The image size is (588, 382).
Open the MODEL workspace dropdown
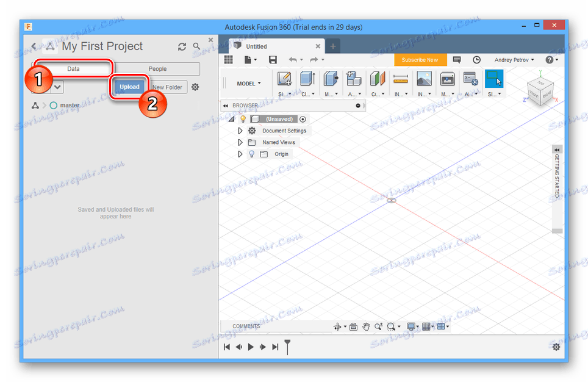(x=249, y=84)
